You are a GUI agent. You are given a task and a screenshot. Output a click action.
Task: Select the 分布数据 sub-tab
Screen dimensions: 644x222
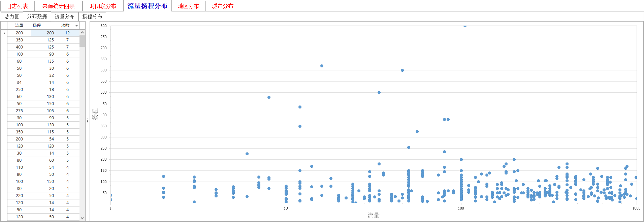click(37, 16)
